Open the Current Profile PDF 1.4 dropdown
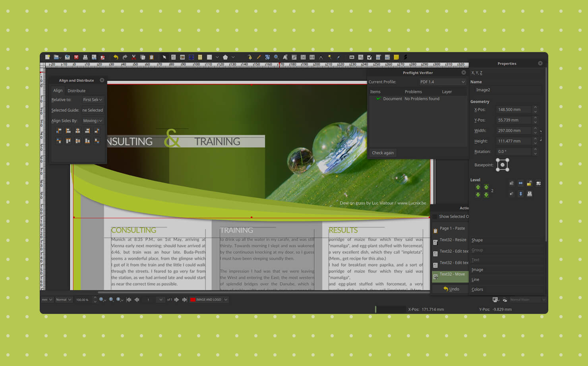Image resolution: width=588 pixels, height=366 pixels. 443,82
